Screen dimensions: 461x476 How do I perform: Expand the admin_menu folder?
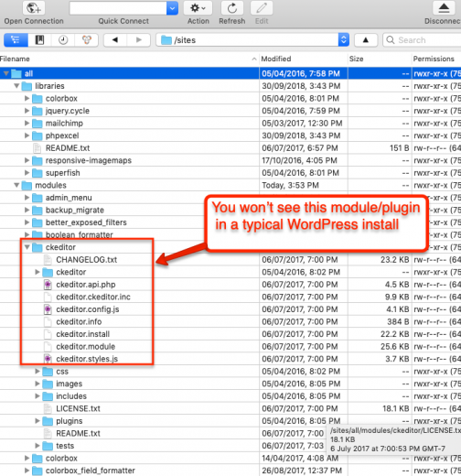tap(27, 198)
